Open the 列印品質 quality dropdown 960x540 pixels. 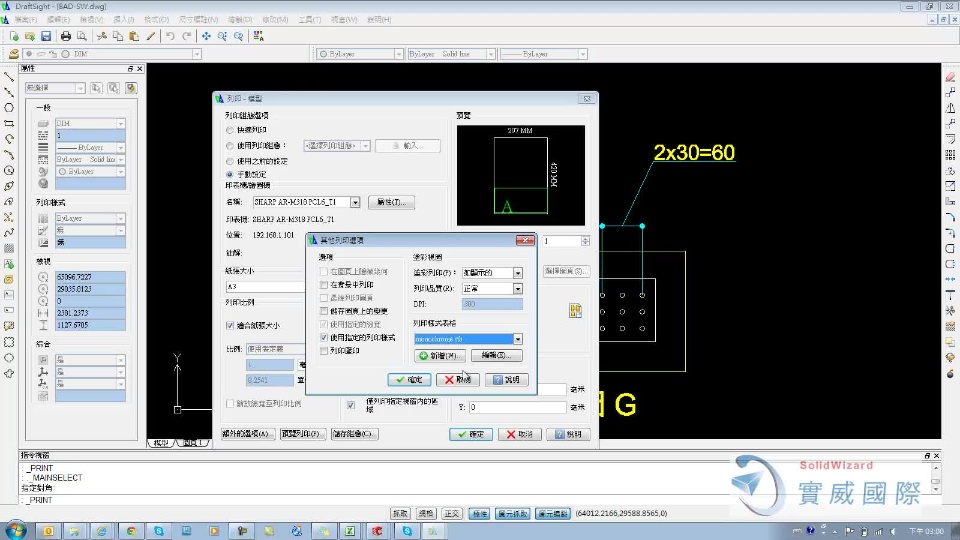click(x=517, y=288)
